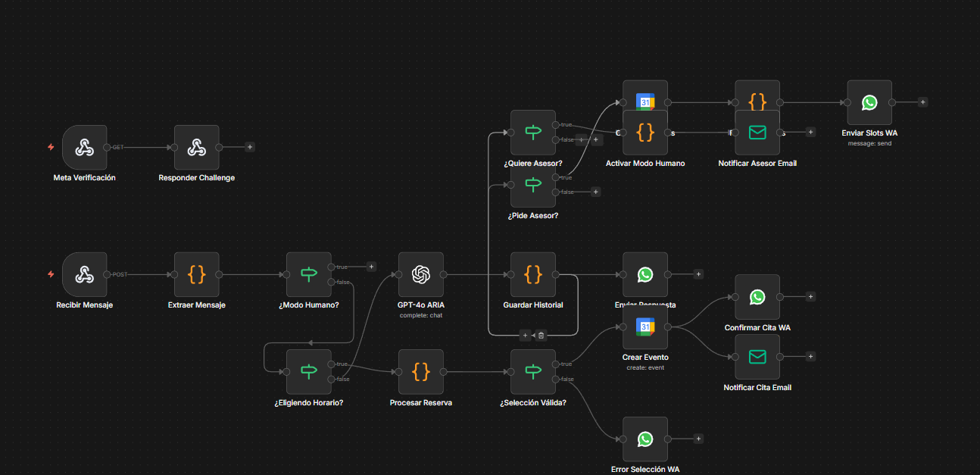
Task: Select the Error Selección WA node
Action: [x=644, y=439]
